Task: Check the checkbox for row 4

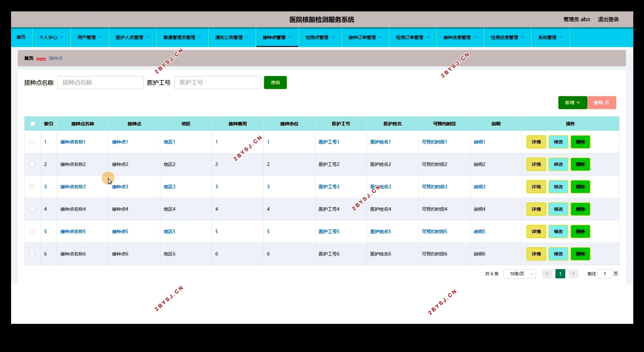Action: [32, 209]
